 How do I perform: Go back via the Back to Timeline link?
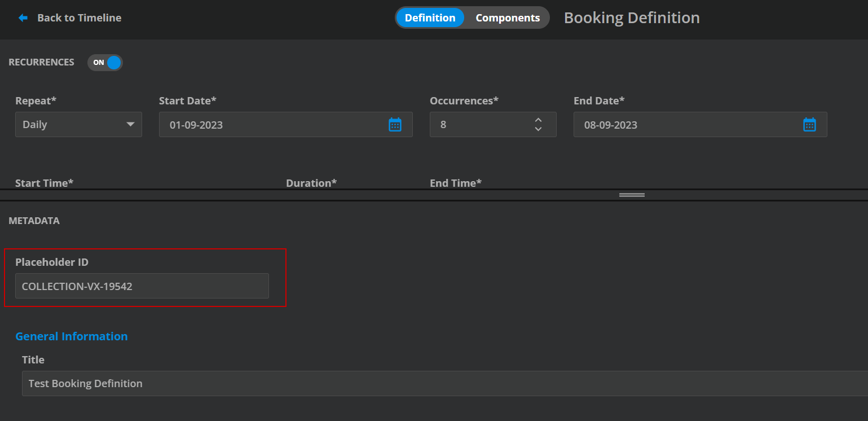[79, 18]
